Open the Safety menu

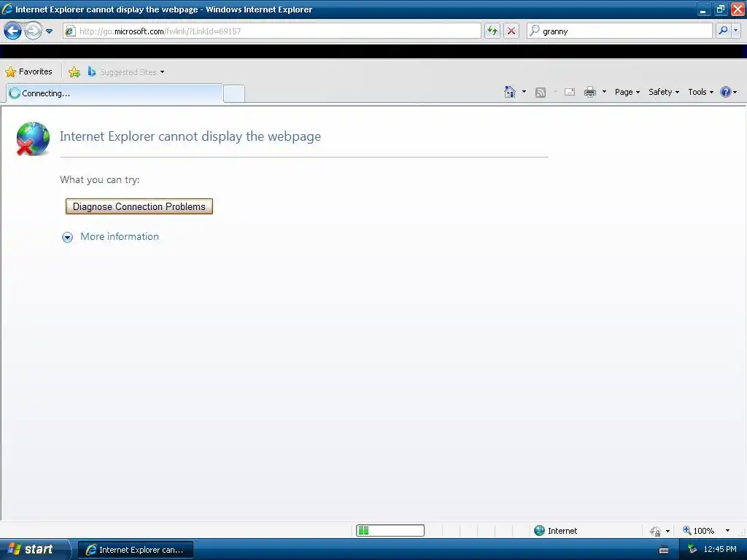point(664,92)
